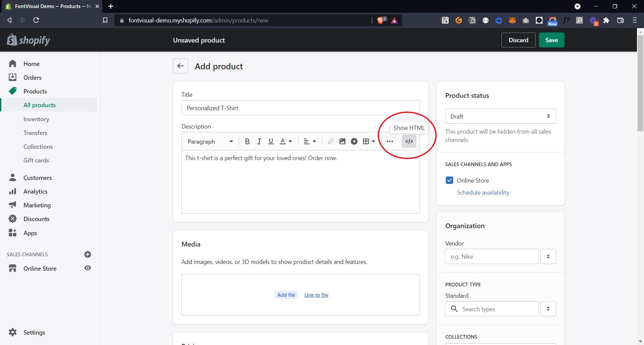Open MetaMask fox extension icon
644x345 pixels.
(x=512, y=20)
